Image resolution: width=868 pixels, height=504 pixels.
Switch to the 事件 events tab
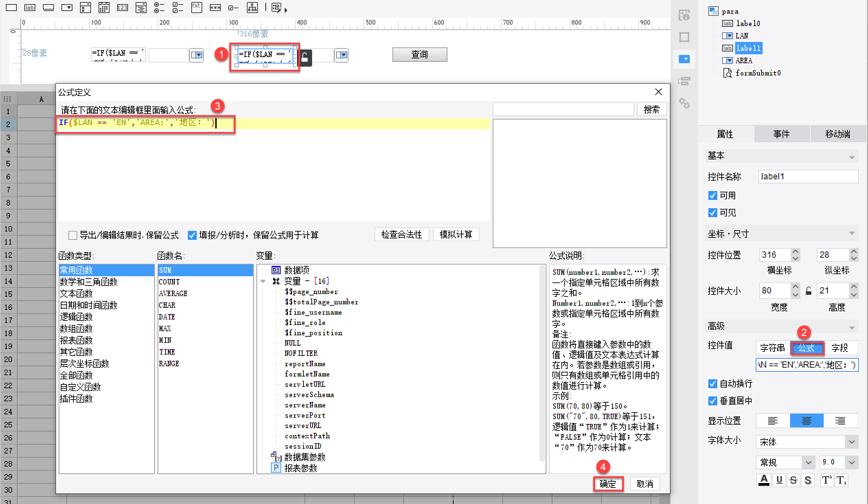781,134
